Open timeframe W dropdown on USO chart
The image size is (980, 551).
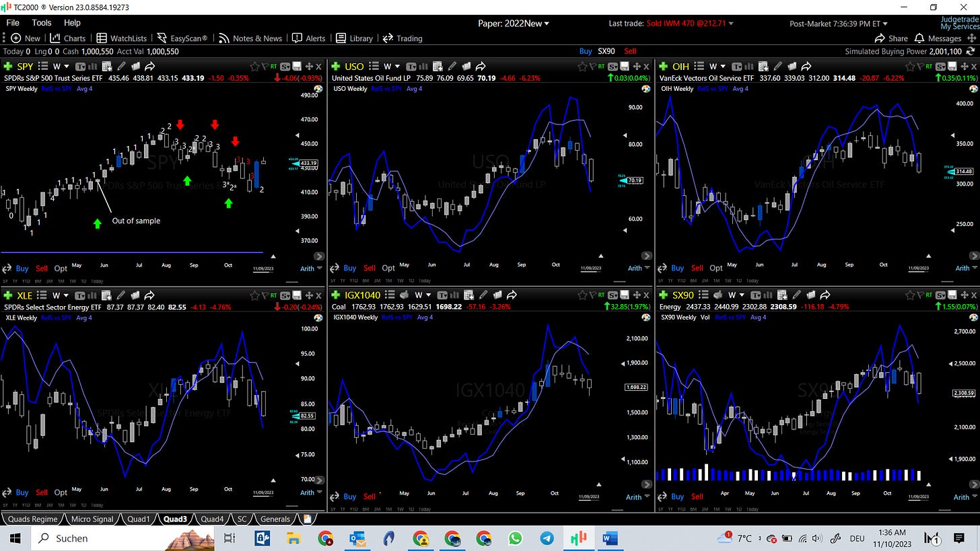coord(392,66)
